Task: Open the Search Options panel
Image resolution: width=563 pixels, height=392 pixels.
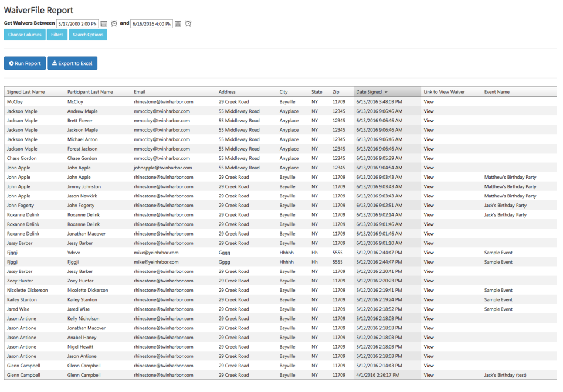Action: (x=87, y=35)
